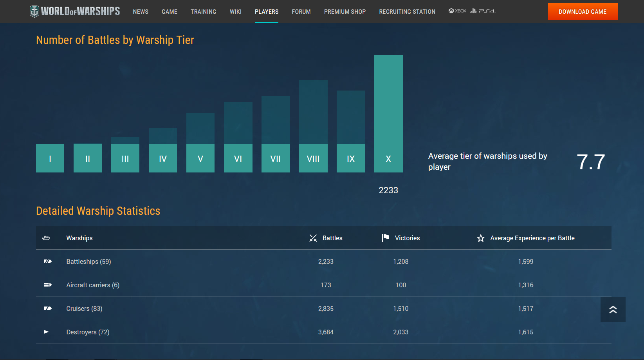Expand the Destroyers (72) row
This screenshot has width=644, height=361.
[x=88, y=332]
